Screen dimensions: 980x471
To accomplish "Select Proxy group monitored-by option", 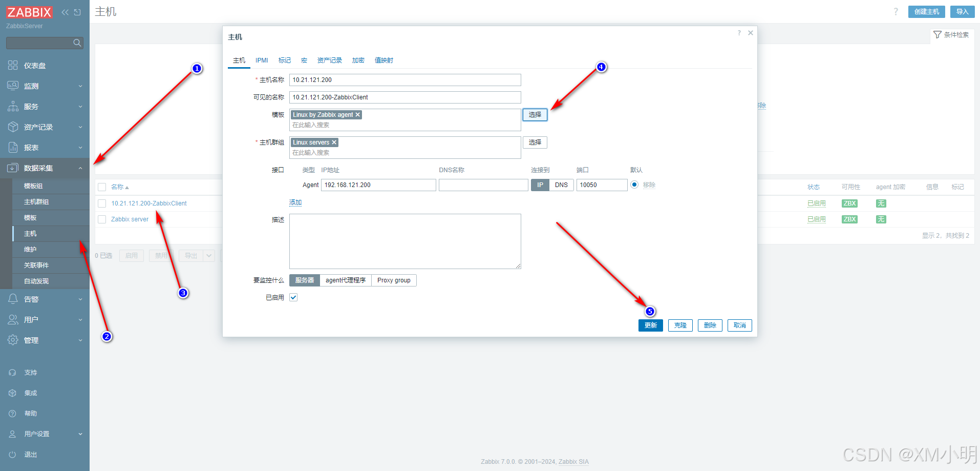I will coord(394,280).
